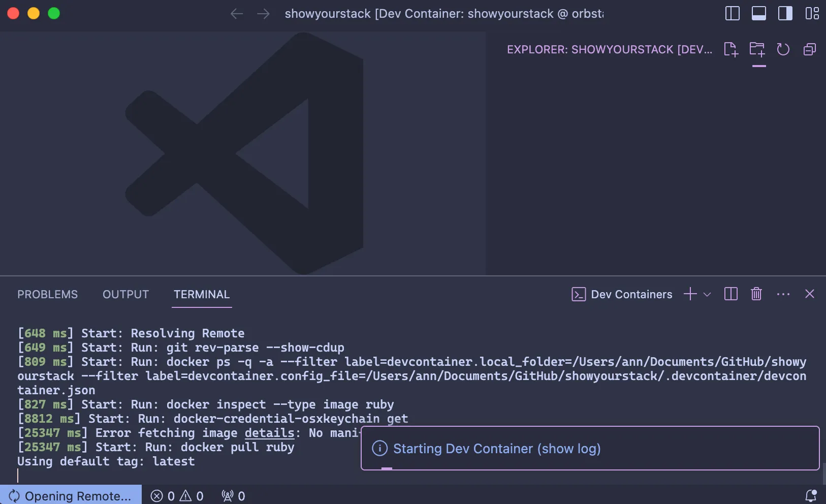Open Customize Layout icon

tap(812, 13)
